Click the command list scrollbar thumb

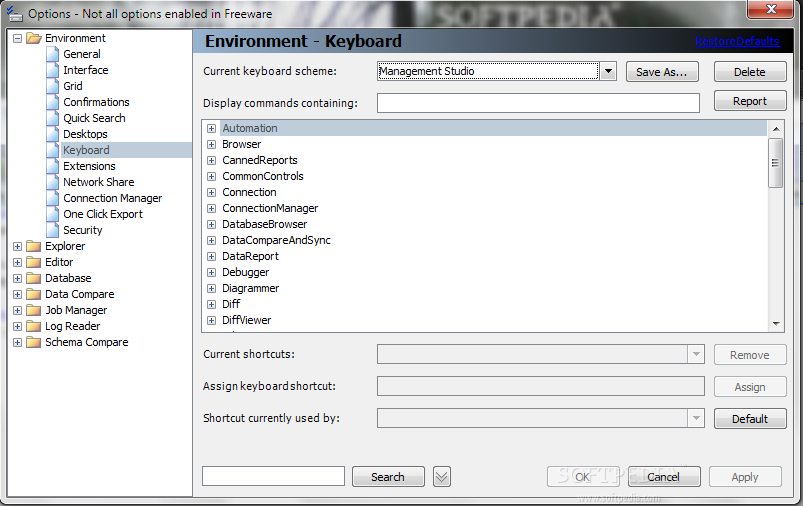775,163
